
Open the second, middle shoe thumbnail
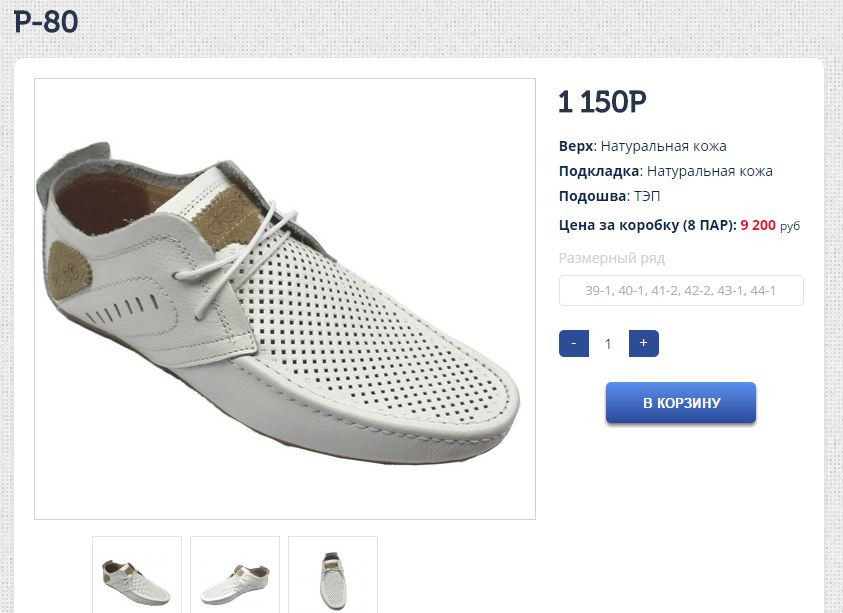(x=235, y=576)
